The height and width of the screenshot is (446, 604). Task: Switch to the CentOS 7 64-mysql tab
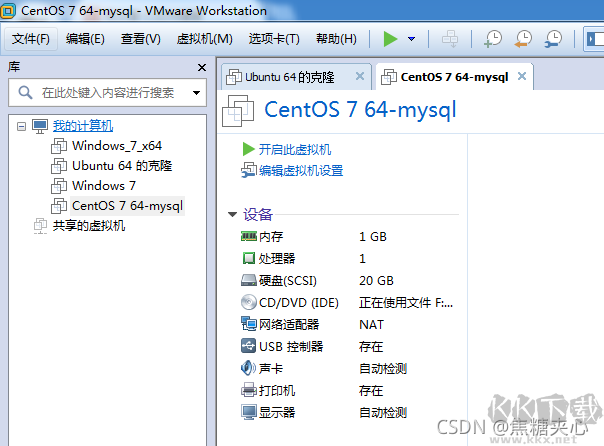454,77
